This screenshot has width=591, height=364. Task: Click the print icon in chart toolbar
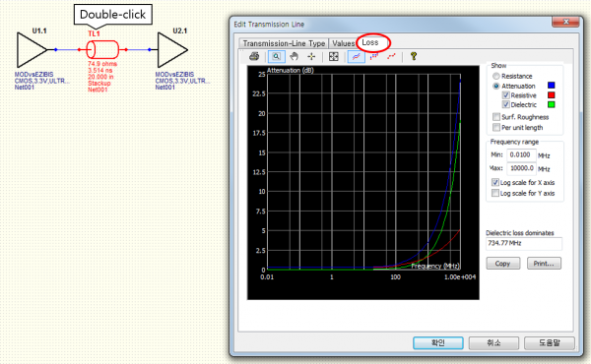pos(254,56)
